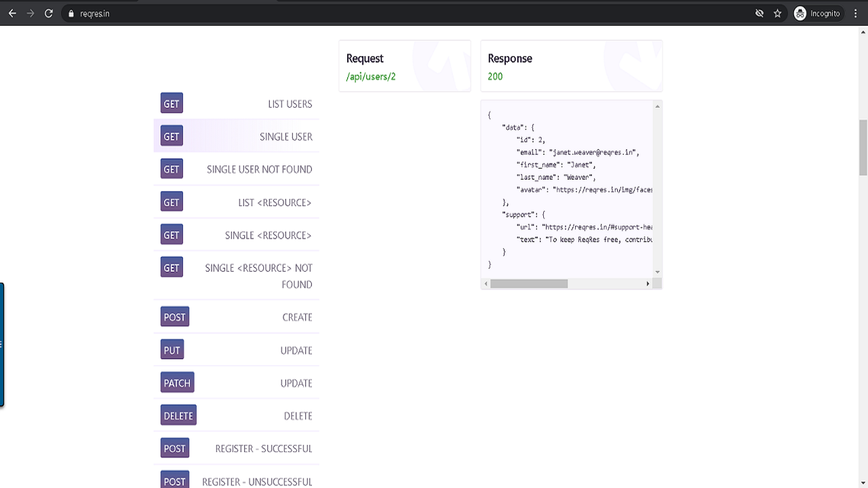
Task: Select the LIST USERS endpoint
Action: (x=290, y=104)
